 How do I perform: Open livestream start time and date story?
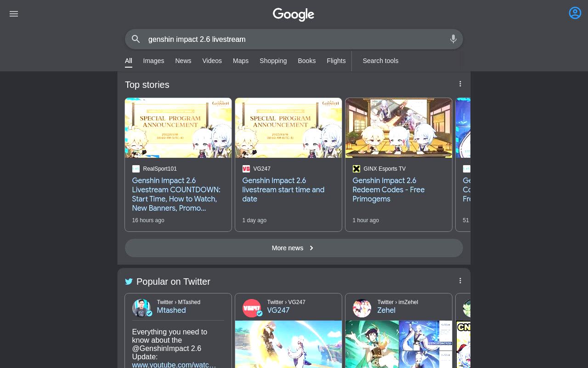coord(283,190)
